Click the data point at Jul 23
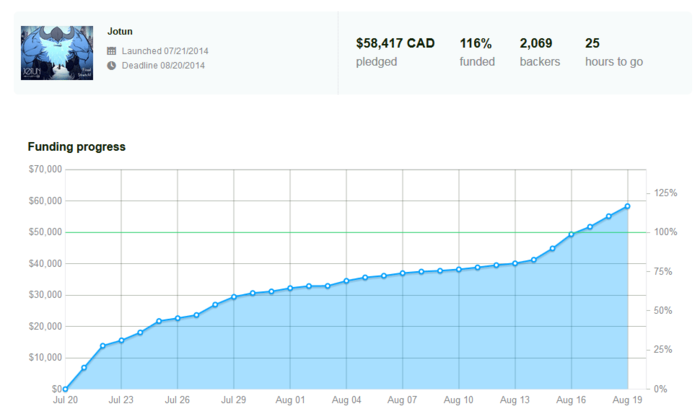 [x=121, y=340]
